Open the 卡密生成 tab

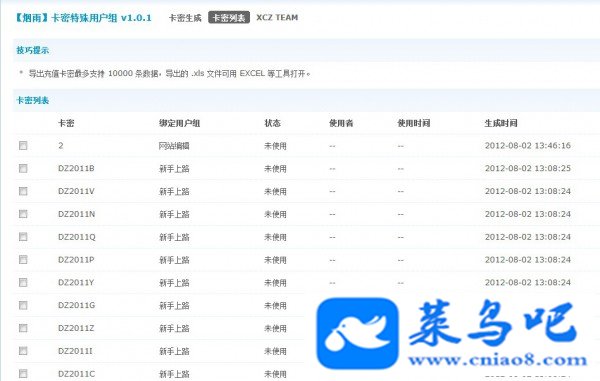coord(185,18)
